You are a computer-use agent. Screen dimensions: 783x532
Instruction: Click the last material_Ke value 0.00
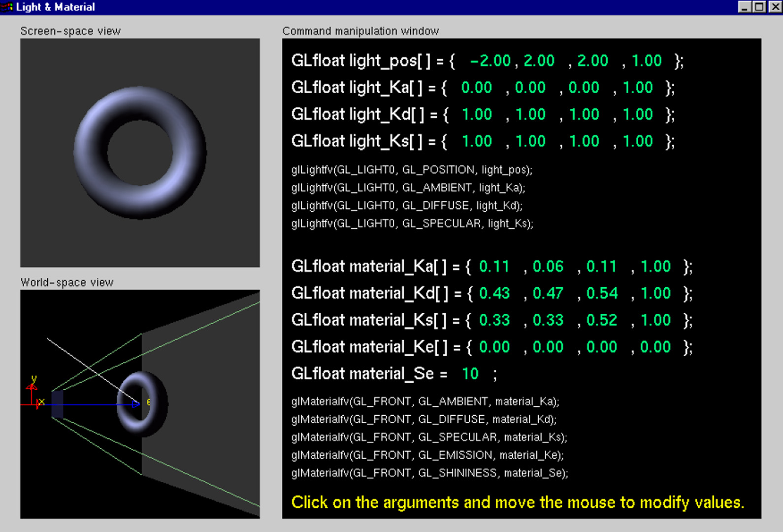coord(655,347)
